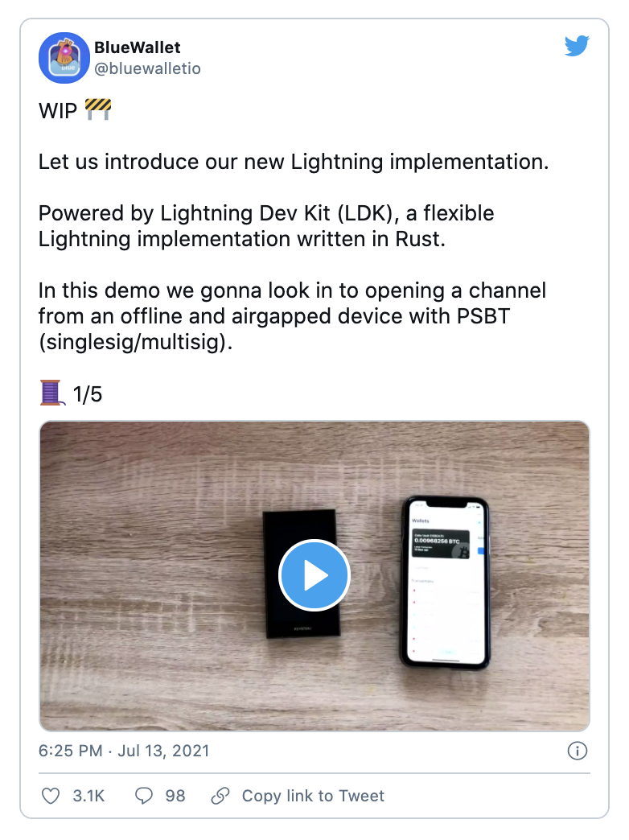Click the "Powered by Lightning Dev Kit" paragraph
The image size is (629, 840).
pyautogui.click(x=266, y=227)
